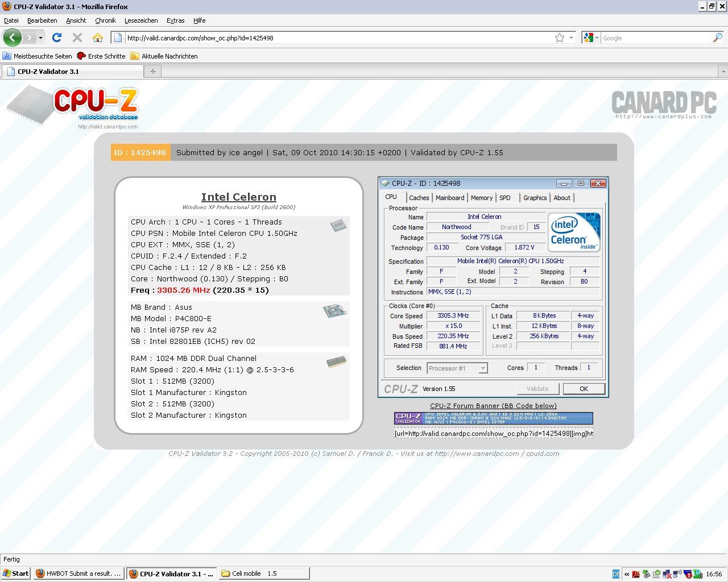
Task: Click the orange ID : 1425498 label
Action: pyautogui.click(x=140, y=152)
